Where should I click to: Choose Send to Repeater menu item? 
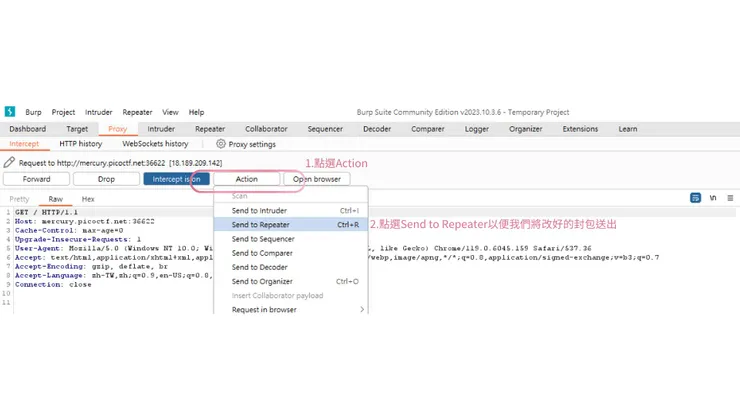click(291, 225)
